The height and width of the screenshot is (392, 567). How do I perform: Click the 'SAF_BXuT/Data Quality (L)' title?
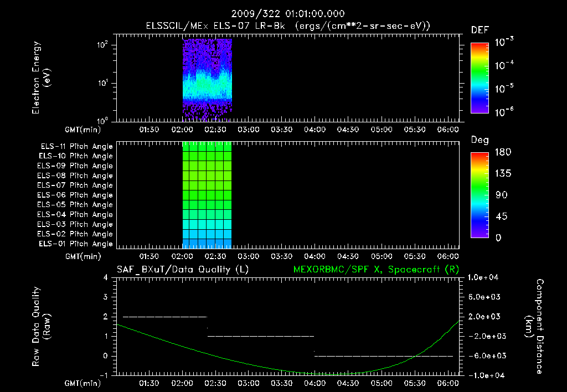(x=183, y=270)
